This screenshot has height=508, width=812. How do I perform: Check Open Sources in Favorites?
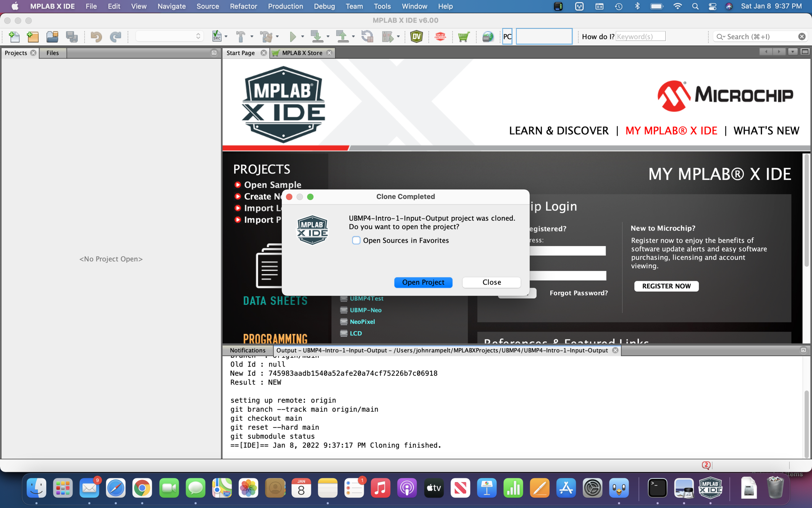pos(356,240)
